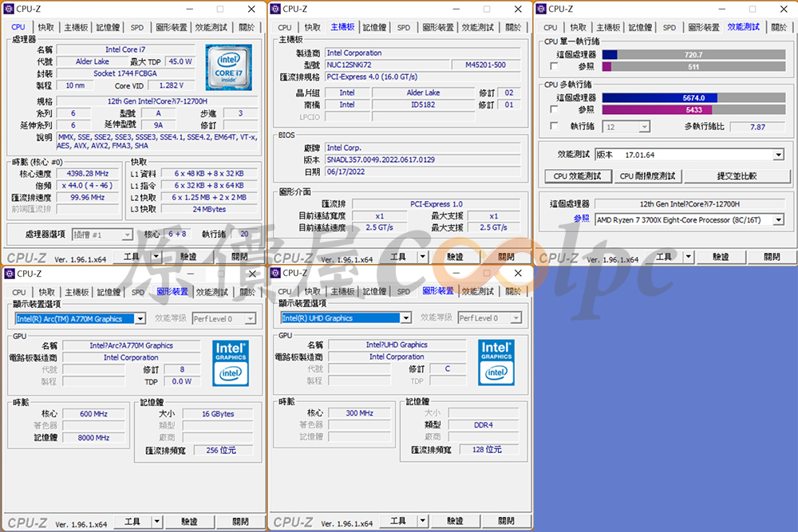Expand the benchmark 版本 17.01.64 dropdown

tap(779, 155)
